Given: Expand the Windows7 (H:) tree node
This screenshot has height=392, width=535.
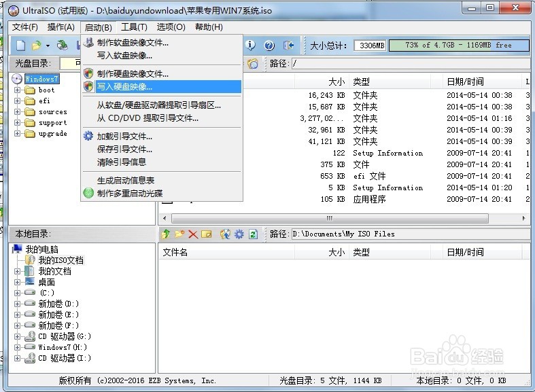Looking at the screenshot, I should pyautogui.click(x=17, y=347).
